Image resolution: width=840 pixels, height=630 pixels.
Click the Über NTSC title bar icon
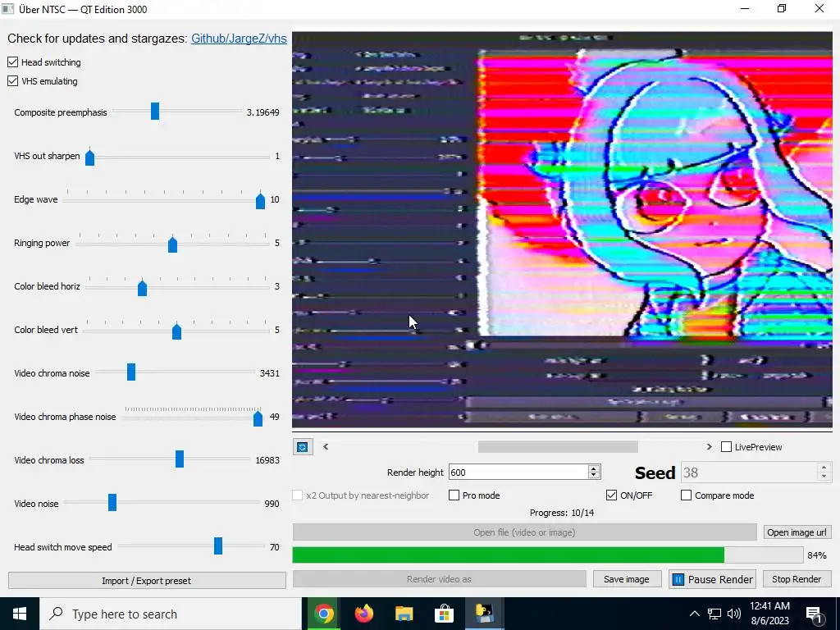pos(7,8)
